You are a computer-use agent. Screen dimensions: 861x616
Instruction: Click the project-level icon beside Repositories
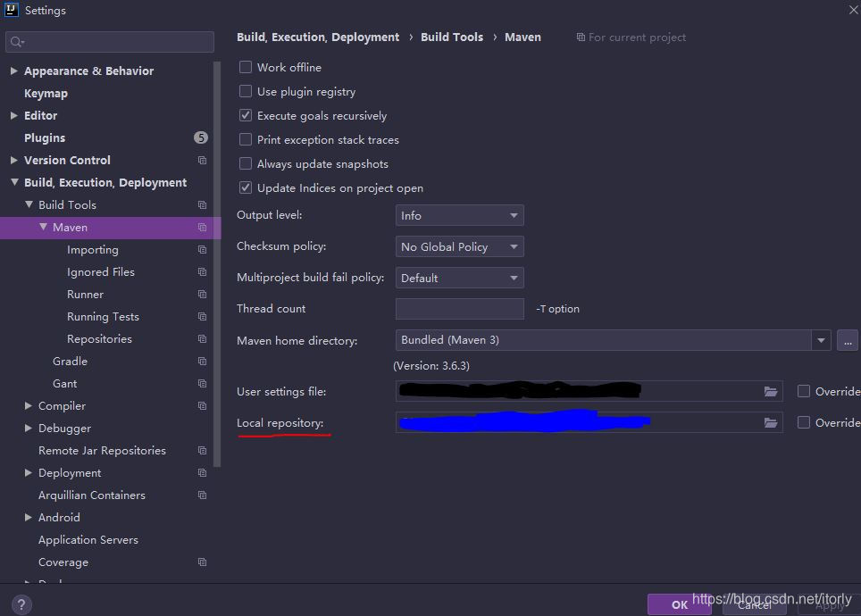point(202,338)
